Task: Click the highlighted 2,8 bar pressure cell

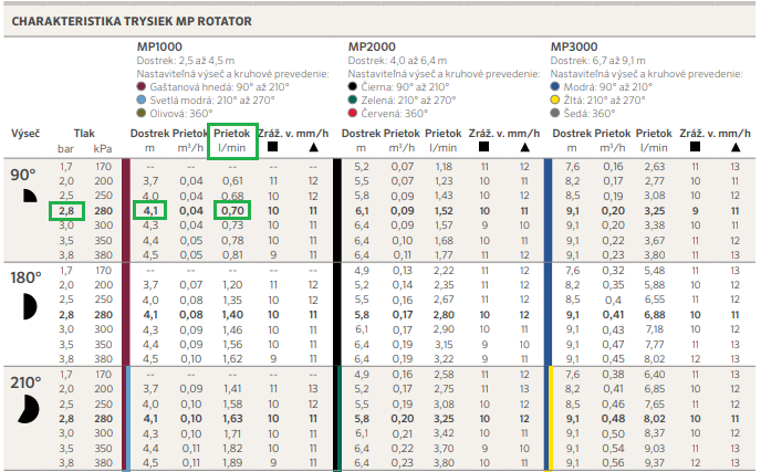Action: pyautogui.click(x=67, y=211)
